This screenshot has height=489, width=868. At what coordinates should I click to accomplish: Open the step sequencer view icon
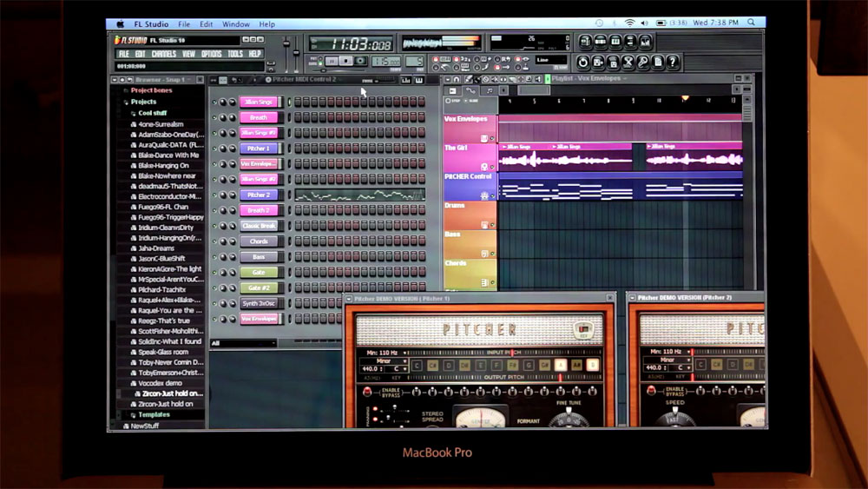coord(600,42)
